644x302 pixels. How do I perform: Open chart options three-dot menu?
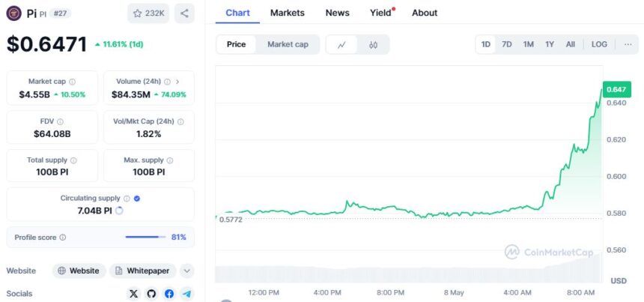pos(628,44)
